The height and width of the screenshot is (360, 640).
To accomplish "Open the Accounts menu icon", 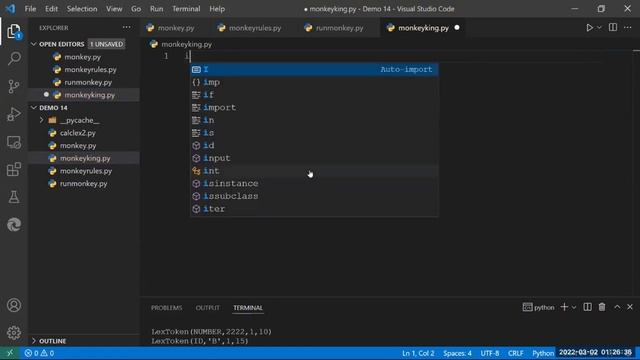I will click(14, 305).
